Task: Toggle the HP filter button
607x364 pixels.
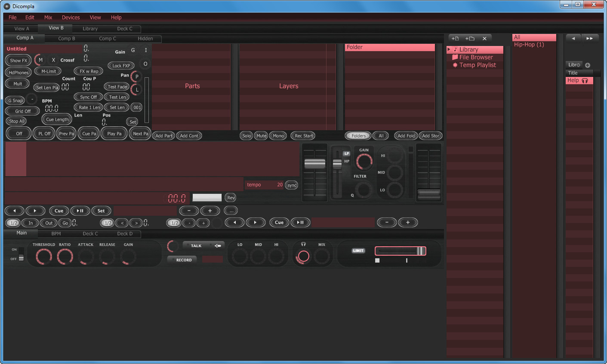Action: 346,161
